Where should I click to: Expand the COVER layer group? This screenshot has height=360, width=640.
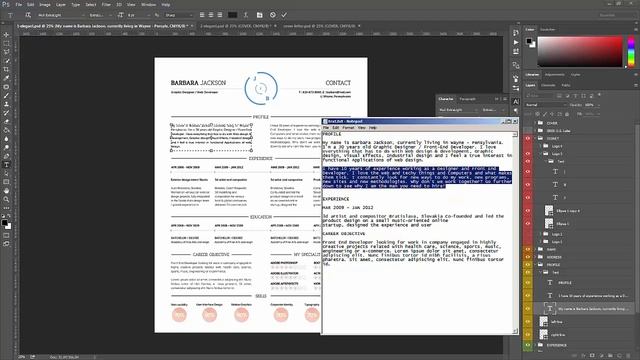coord(535,123)
